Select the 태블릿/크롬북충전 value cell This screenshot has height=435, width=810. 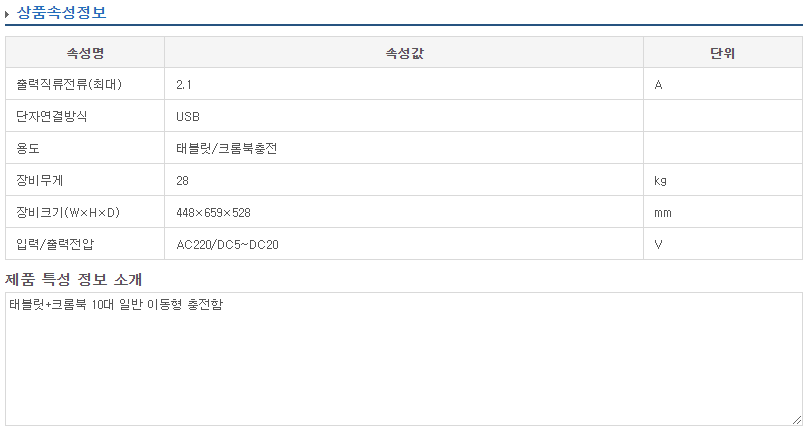404,148
